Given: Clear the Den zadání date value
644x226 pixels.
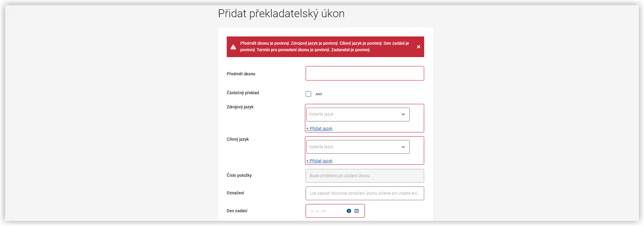Looking at the screenshot, I should 349,211.
